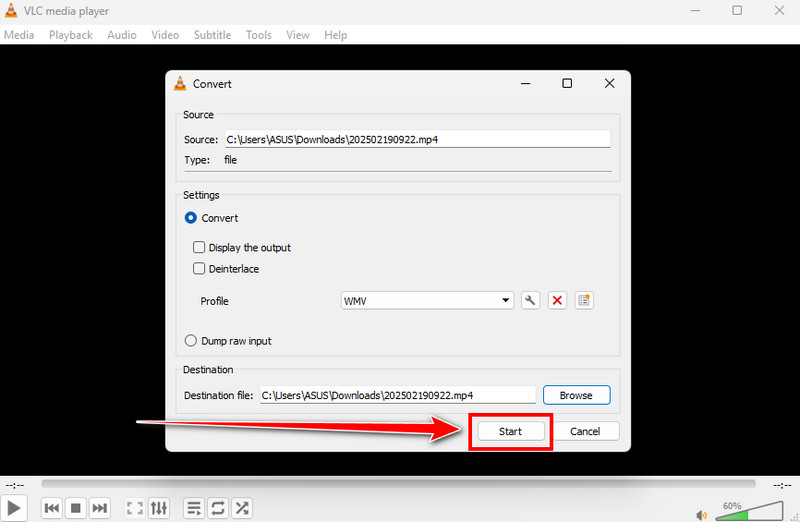Image resolution: width=800 pixels, height=522 pixels.
Task: Toggle random shuffle playback
Action: click(242, 508)
